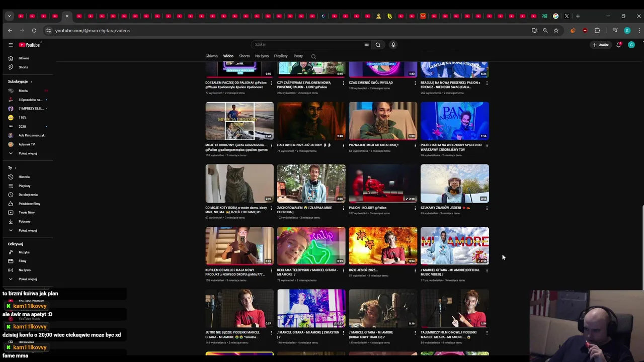Open TAJEMNICZY FILM O NOWEJ PIOSENKI thumbnail
This screenshot has height=362, width=644.
[x=455, y=308]
